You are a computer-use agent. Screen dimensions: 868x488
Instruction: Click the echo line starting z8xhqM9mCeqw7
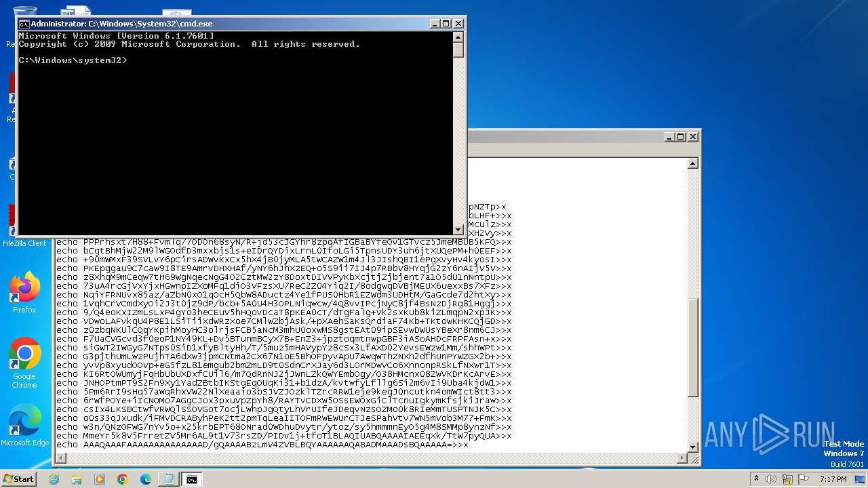(x=284, y=277)
